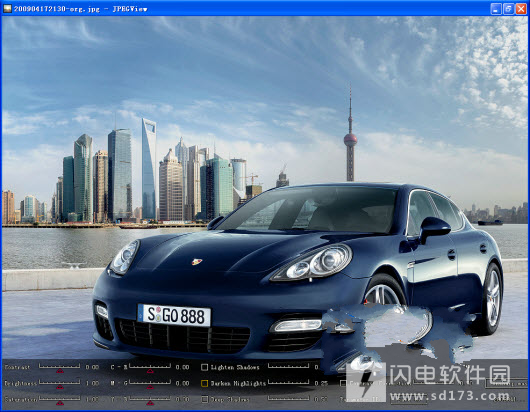Click the C - R value 0.00
Screen dimensions: 530x412
(x=182, y=367)
